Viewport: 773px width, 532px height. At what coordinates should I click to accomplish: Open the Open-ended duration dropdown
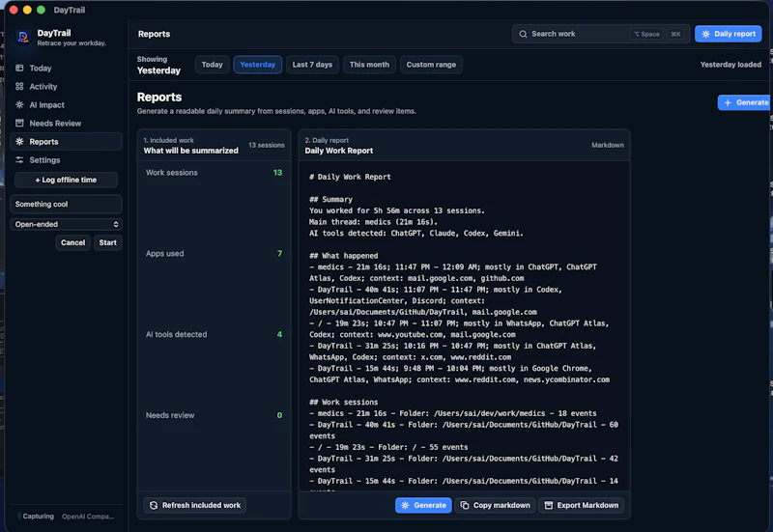[x=66, y=224]
